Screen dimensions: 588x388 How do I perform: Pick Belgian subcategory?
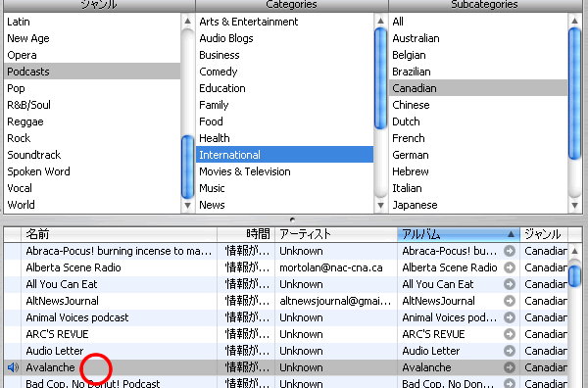(x=478, y=55)
